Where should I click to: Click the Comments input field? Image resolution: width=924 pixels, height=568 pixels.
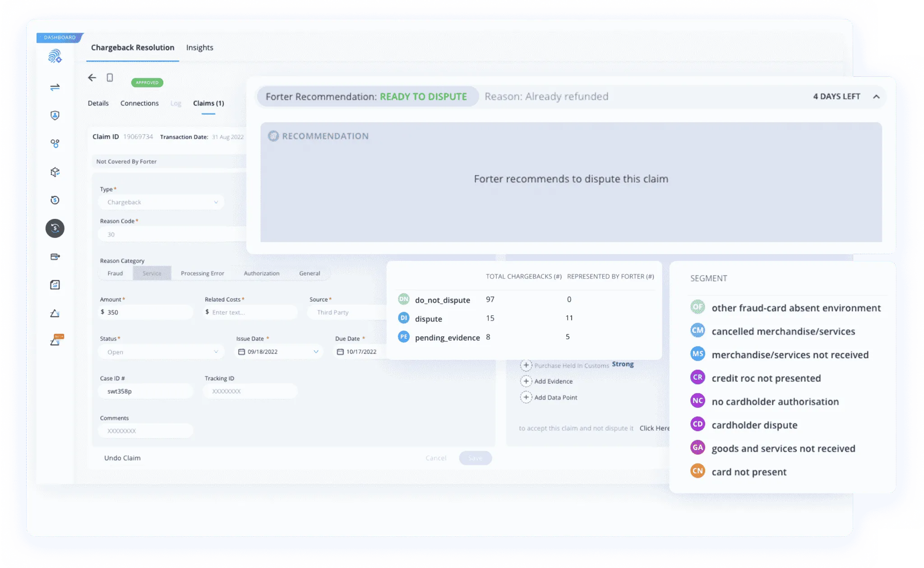coord(146,431)
